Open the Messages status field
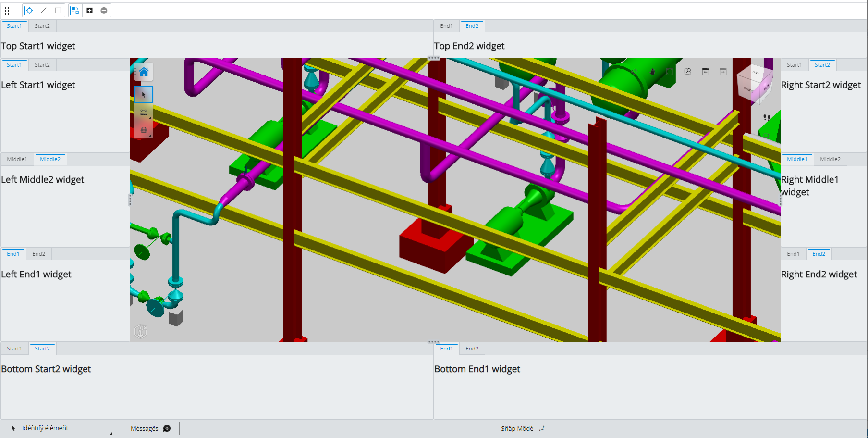Viewport: 868px width, 438px height. tap(150, 428)
